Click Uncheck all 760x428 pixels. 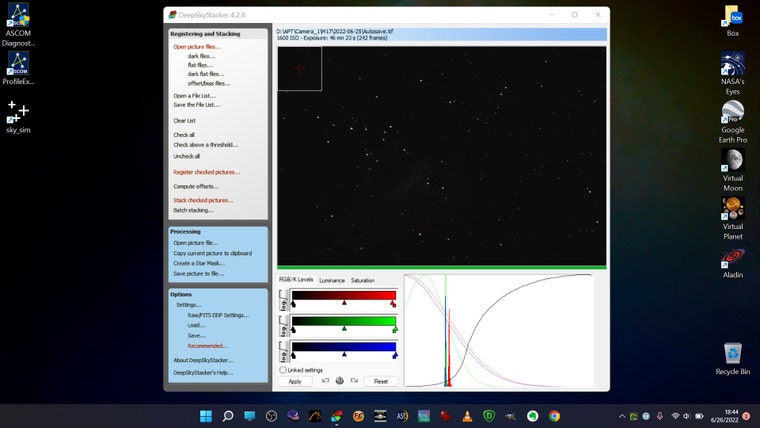[x=187, y=157]
